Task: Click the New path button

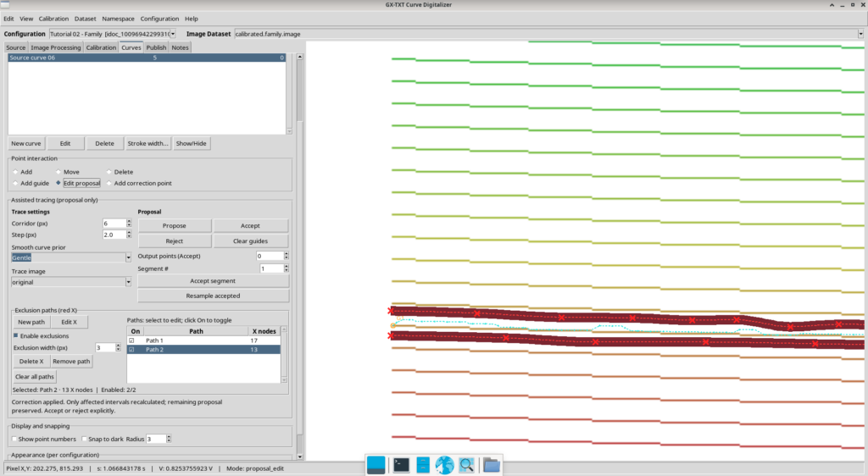Action: pyautogui.click(x=31, y=322)
